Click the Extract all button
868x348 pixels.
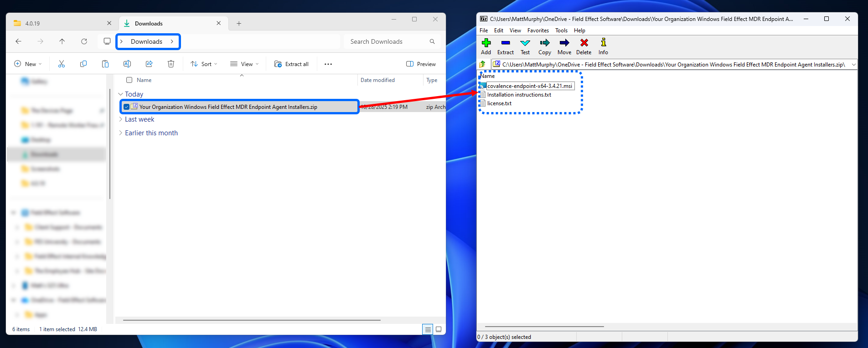[291, 64]
